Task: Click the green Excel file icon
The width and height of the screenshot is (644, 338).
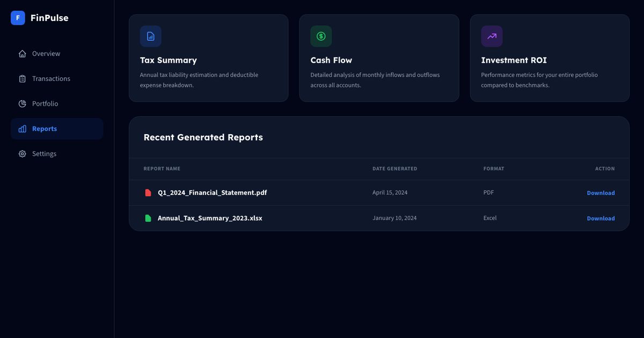Action: [148, 218]
